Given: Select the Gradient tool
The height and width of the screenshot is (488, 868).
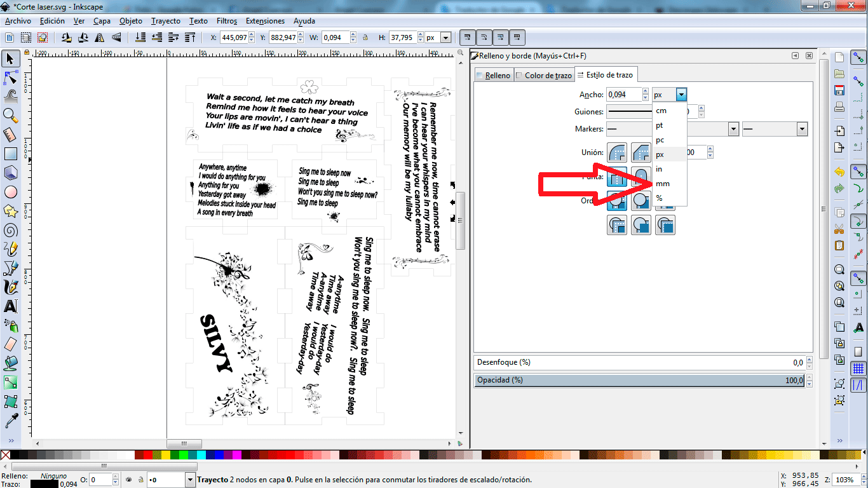Looking at the screenshot, I should [10, 383].
